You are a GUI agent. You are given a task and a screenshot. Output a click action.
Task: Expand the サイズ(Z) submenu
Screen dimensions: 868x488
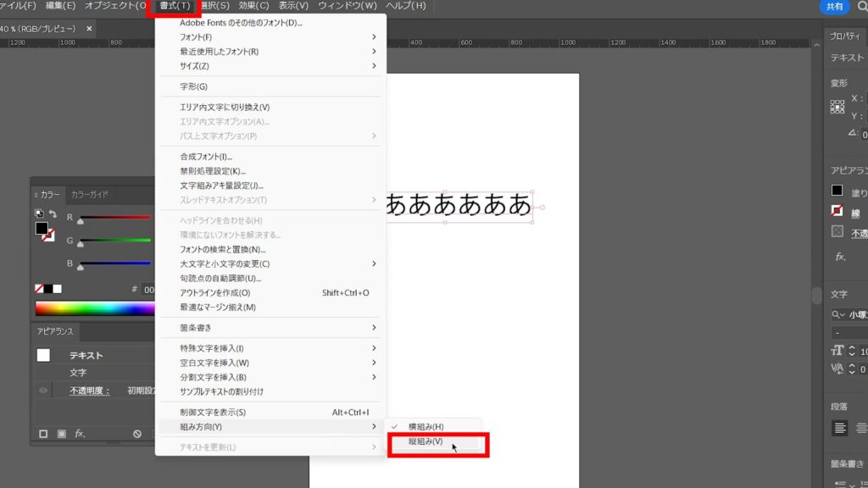tap(271, 66)
